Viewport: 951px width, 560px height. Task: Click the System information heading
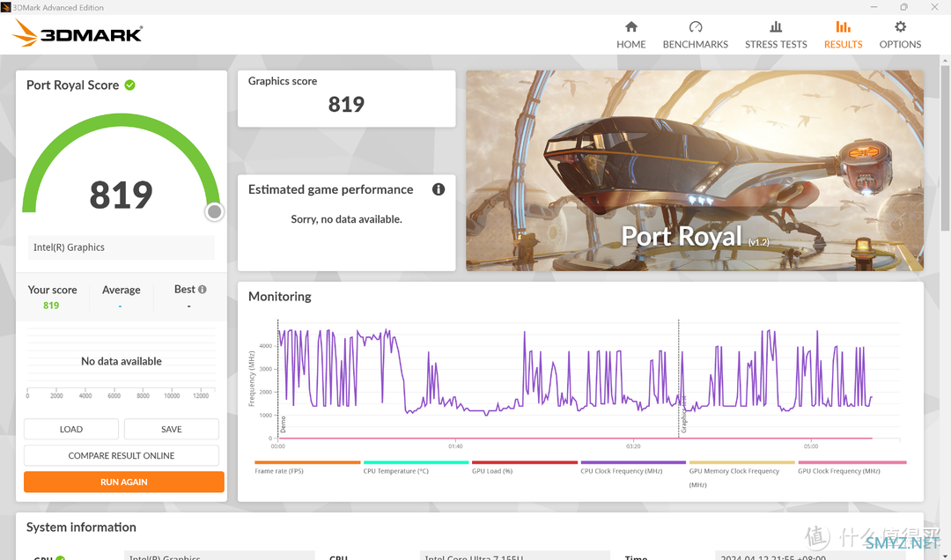tap(81, 527)
